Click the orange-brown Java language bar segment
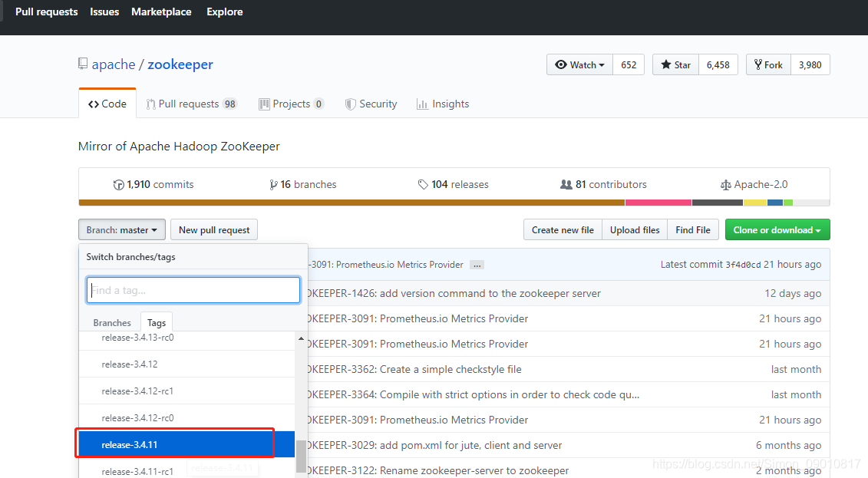This screenshot has height=478, width=868. coord(351,203)
